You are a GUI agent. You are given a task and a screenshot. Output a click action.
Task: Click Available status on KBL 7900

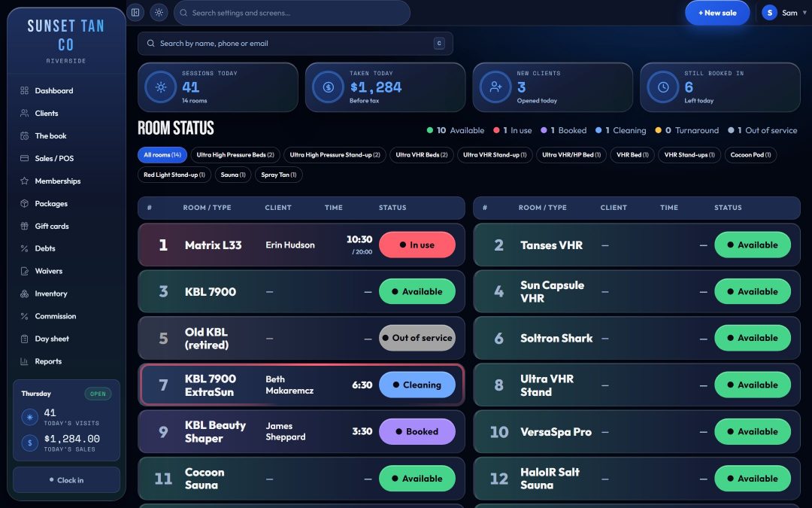pos(417,291)
